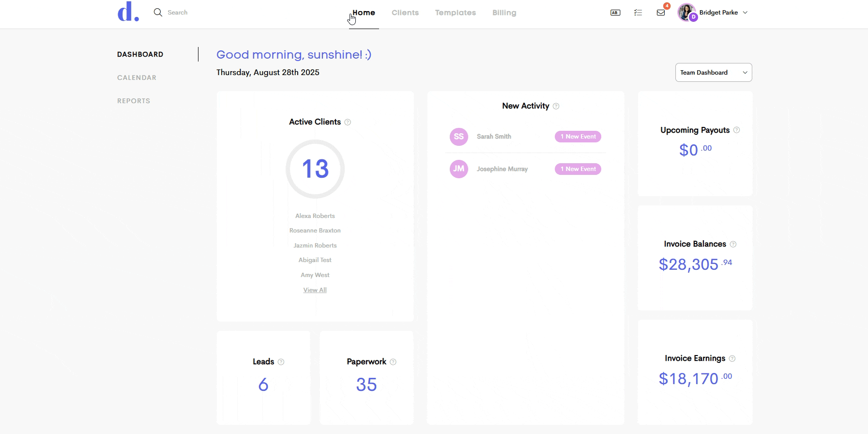The height and width of the screenshot is (434, 868).
Task: Click the Paperwork count 35
Action: coord(366,385)
